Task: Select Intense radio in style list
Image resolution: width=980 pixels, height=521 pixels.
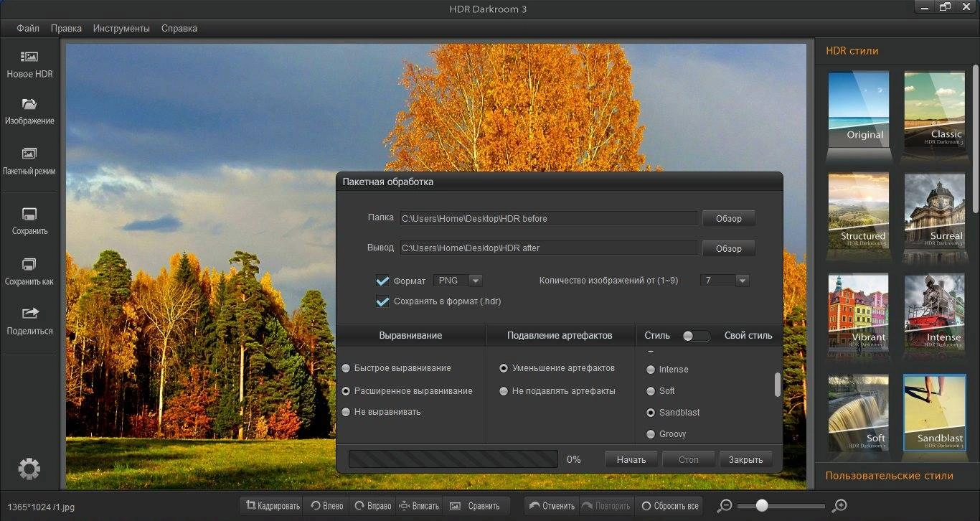Action: click(x=651, y=370)
